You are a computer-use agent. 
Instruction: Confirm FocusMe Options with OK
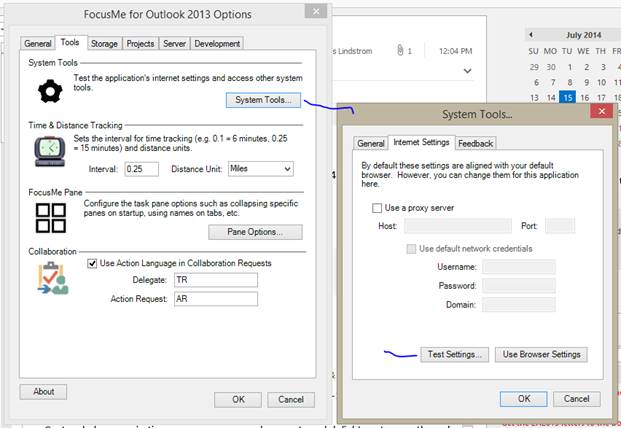pos(238,399)
